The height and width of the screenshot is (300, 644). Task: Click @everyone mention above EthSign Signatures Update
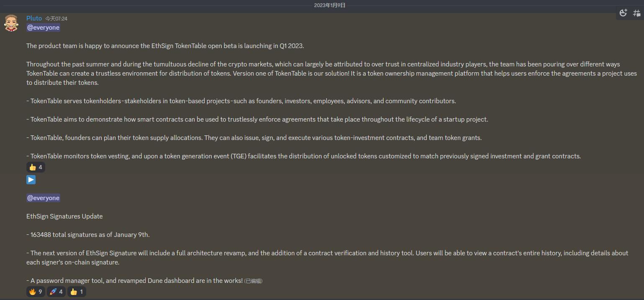point(44,198)
